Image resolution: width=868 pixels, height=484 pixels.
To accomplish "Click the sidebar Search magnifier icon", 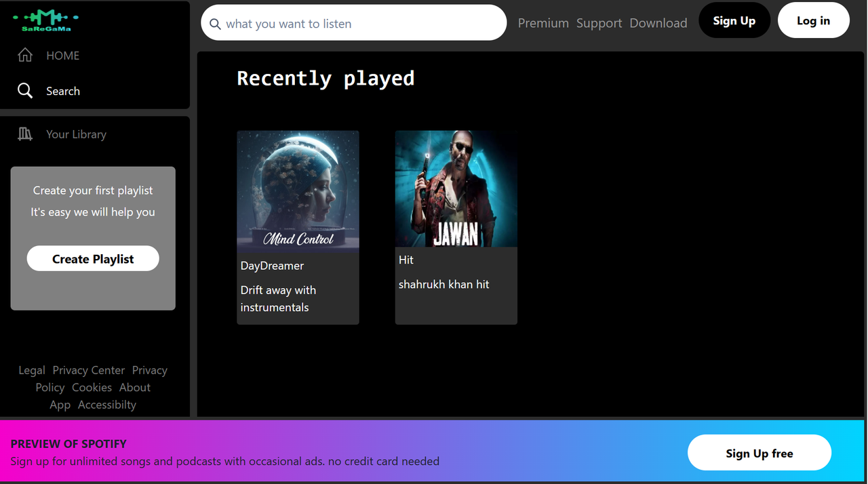I will (25, 91).
